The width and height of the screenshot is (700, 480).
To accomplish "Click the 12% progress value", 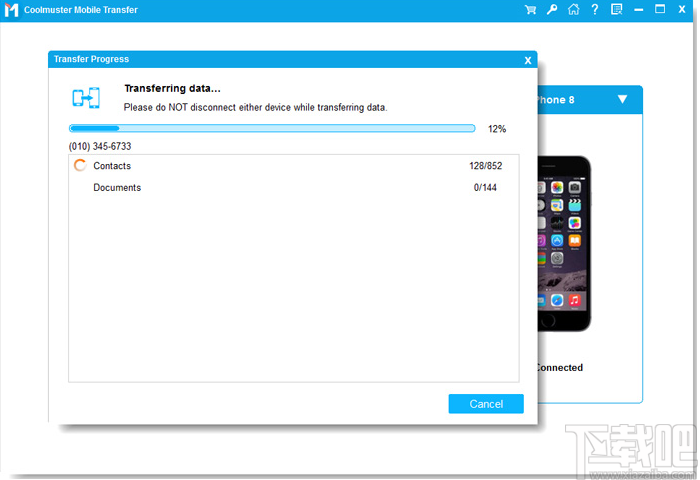I will click(497, 129).
